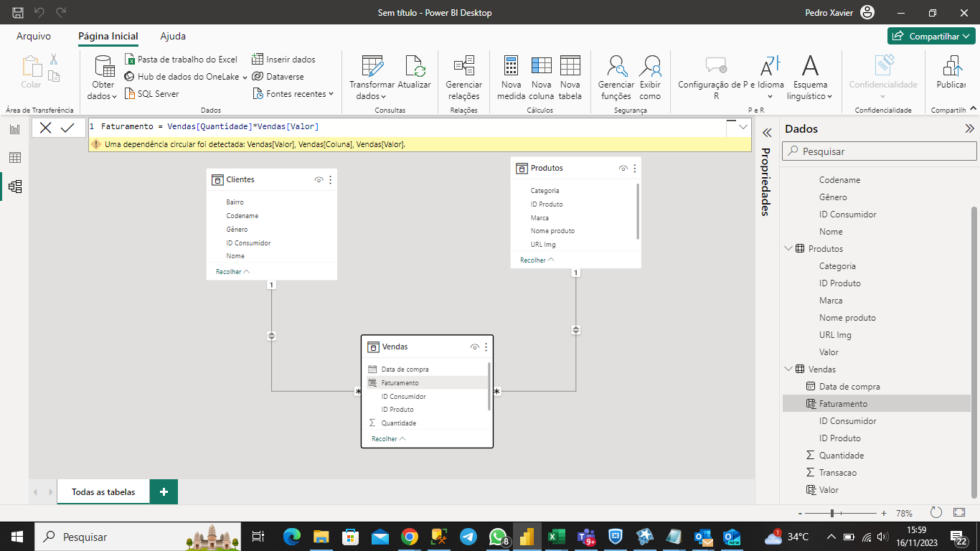Select Faturamento field in Vendas table card
The width and height of the screenshot is (980, 551).
427,382
